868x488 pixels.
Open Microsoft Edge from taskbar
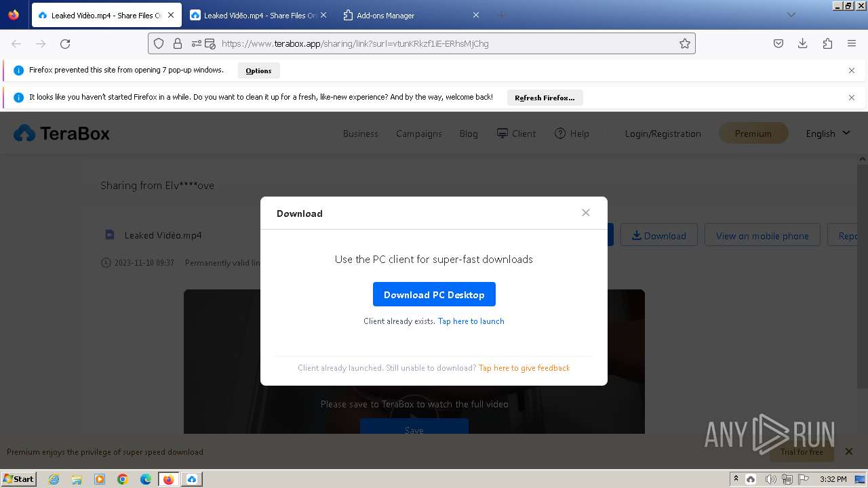(x=146, y=479)
